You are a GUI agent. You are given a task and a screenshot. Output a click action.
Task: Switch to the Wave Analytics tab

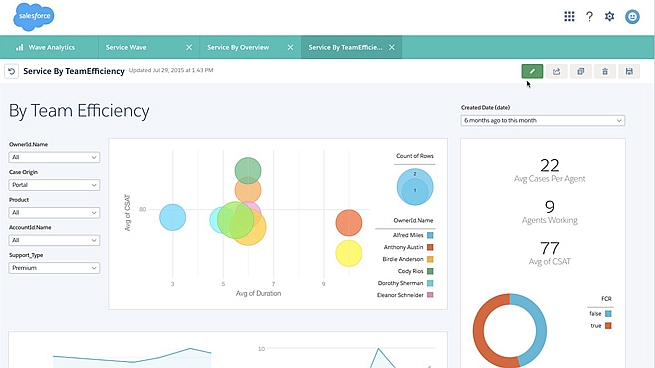coord(49,47)
